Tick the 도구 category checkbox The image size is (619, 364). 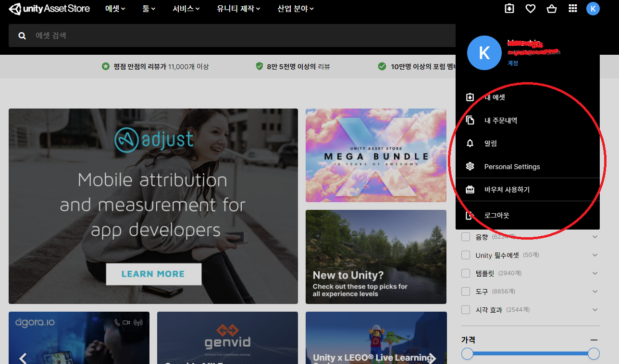click(x=466, y=291)
